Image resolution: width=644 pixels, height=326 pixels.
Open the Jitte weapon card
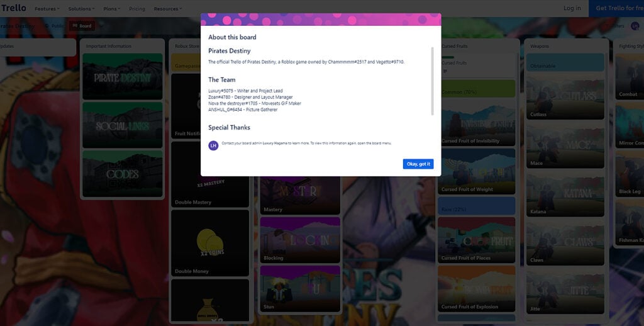565,291
